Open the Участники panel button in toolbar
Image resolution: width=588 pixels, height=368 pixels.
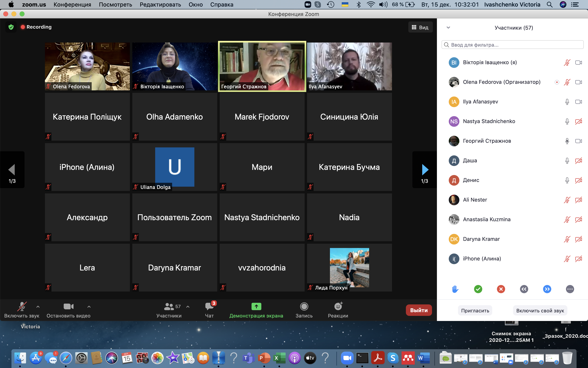coord(169,310)
